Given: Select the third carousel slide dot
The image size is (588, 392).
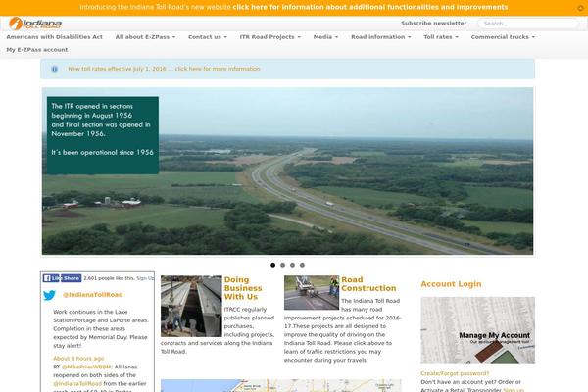Looking at the screenshot, I should coord(292,265).
